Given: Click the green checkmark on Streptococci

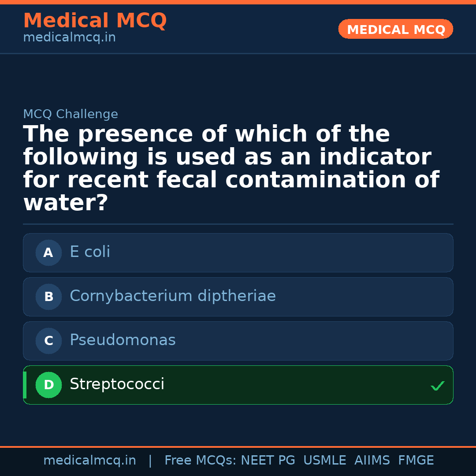Looking at the screenshot, I should coord(437,386).
